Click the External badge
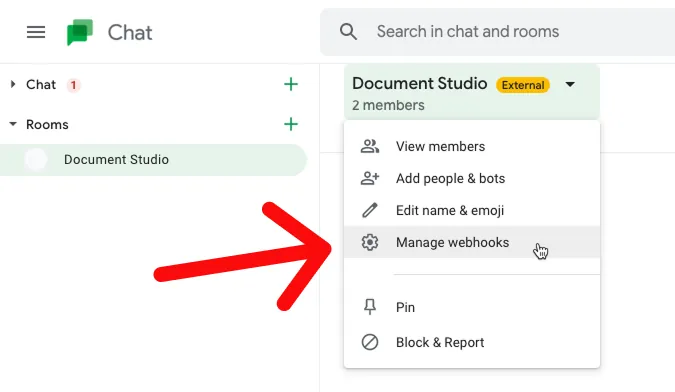 523,85
